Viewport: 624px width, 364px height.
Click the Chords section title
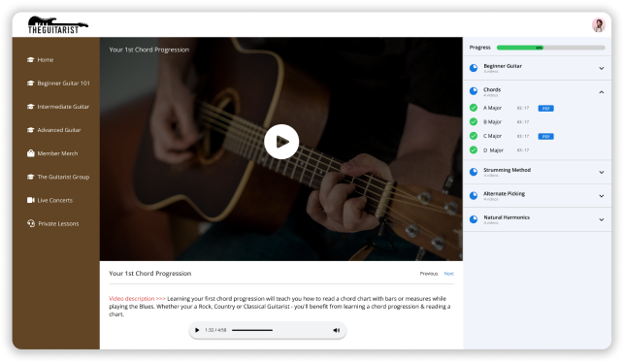492,89
